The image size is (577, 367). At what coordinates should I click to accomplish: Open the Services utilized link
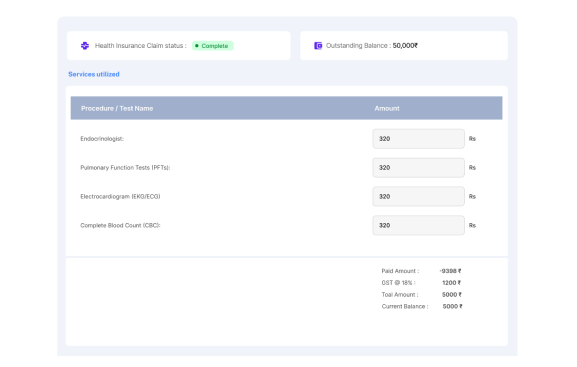pyautogui.click(x=94, y=74)
